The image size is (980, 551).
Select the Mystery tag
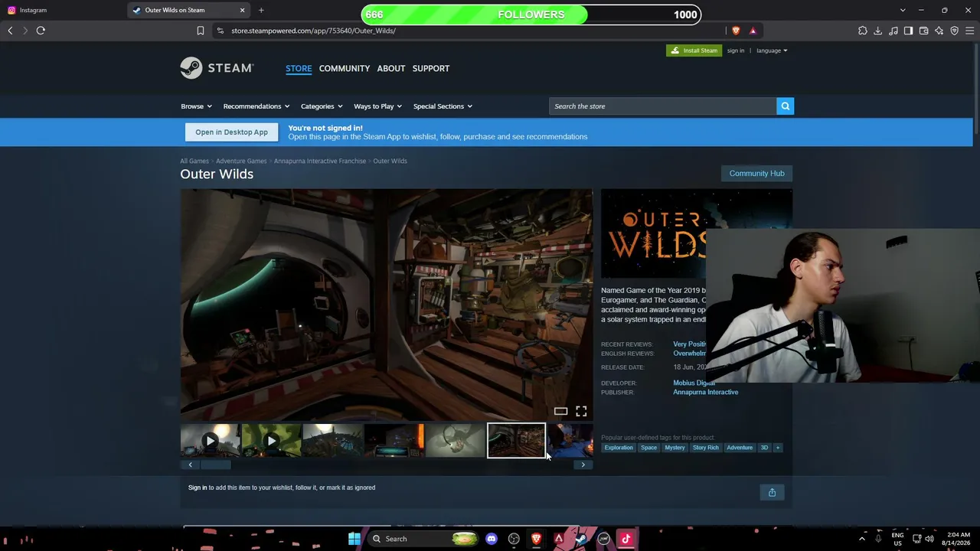[675, 448]
